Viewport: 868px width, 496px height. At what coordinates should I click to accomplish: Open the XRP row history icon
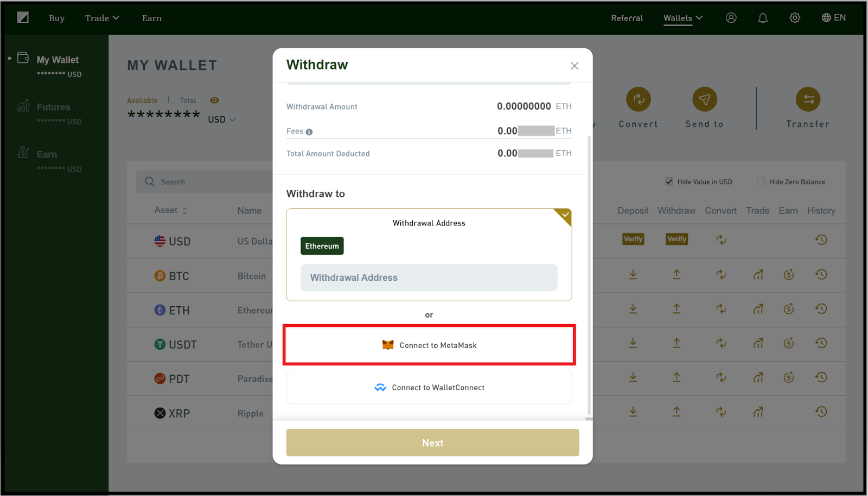coord(821,412)
